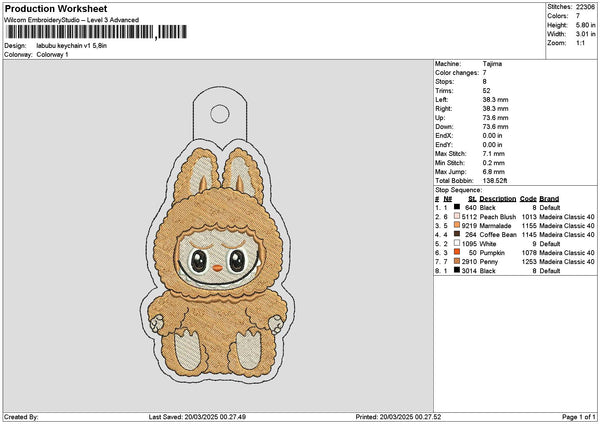Click the 'Stops:' label

coord(445,82)
